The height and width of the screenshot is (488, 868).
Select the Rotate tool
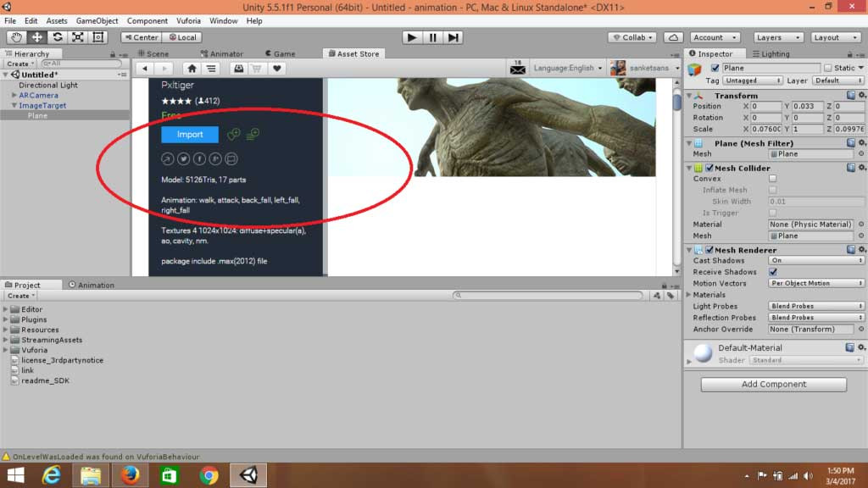click(56, 36)
